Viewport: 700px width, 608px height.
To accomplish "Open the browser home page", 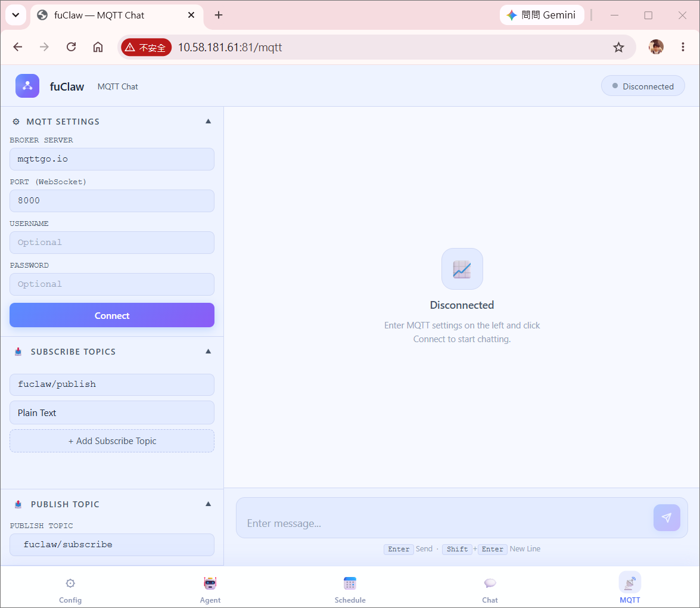I will tap(98, 47).
